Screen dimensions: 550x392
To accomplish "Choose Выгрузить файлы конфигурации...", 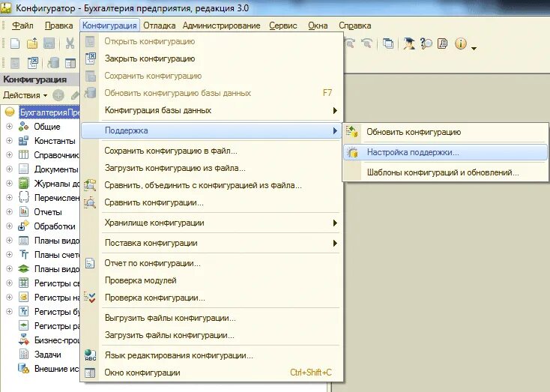I will coord(211,318).
